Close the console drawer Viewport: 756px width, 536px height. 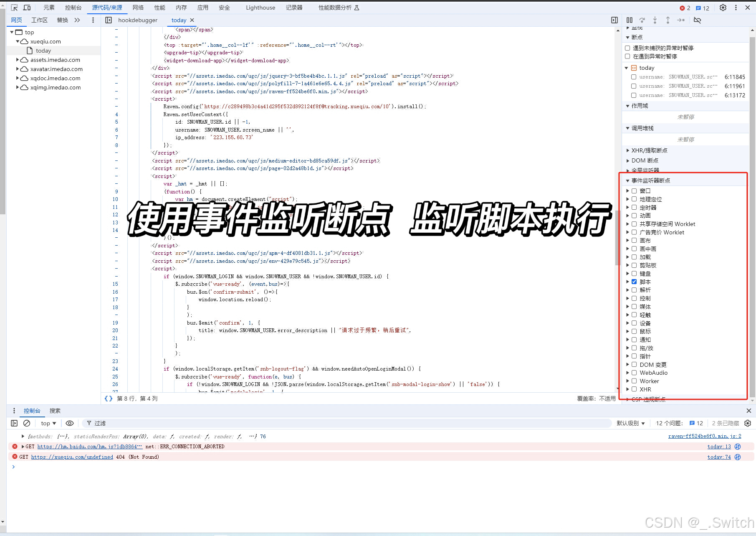(748, 411)
